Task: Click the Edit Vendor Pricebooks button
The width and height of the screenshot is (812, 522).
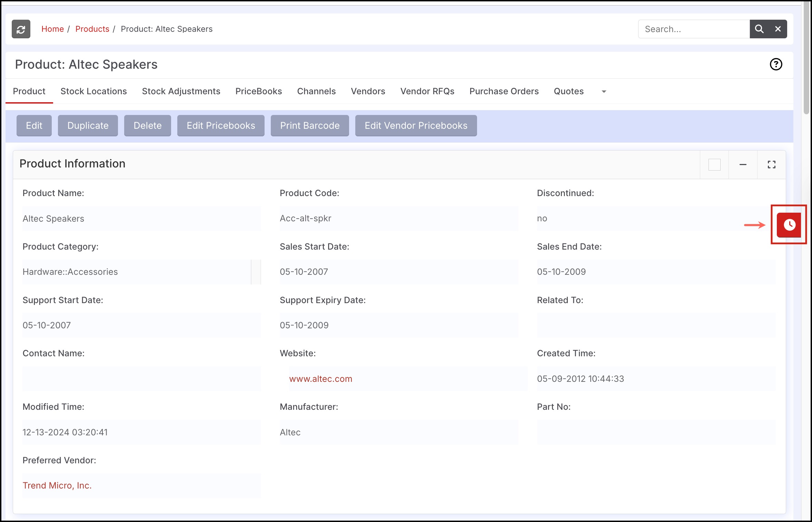Action: pyautogui.click(x=416, y=126)
